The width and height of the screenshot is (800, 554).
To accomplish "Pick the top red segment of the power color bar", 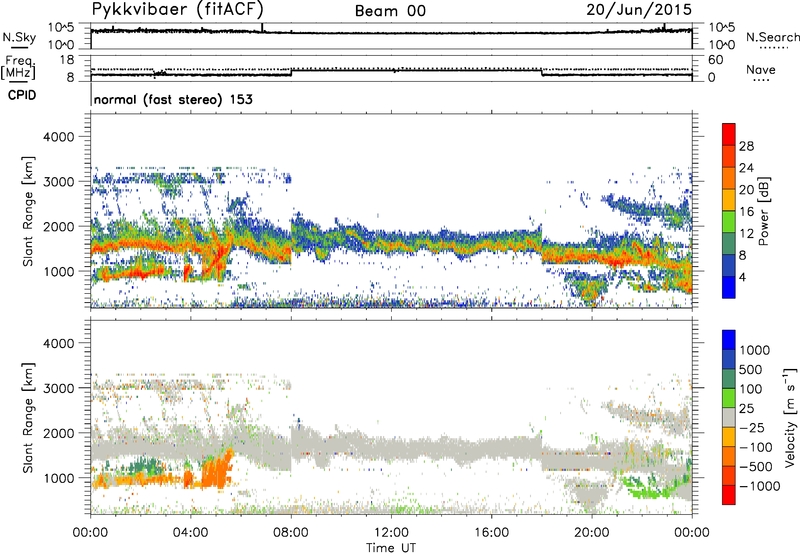I will [729, 135].
